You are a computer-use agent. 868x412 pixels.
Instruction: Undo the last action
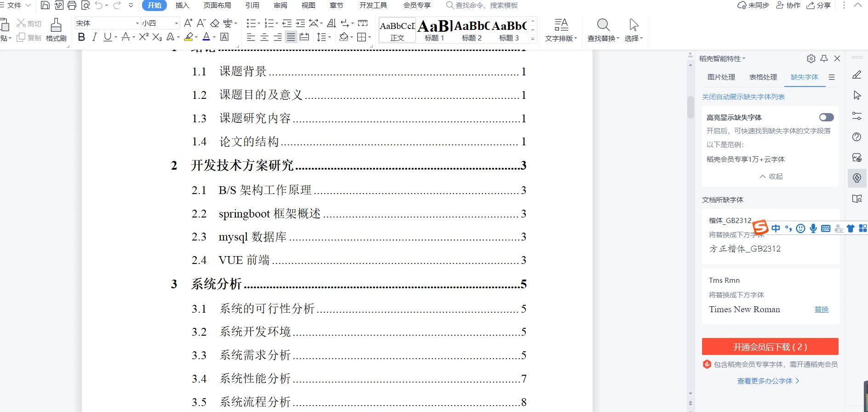click(98, 6)
